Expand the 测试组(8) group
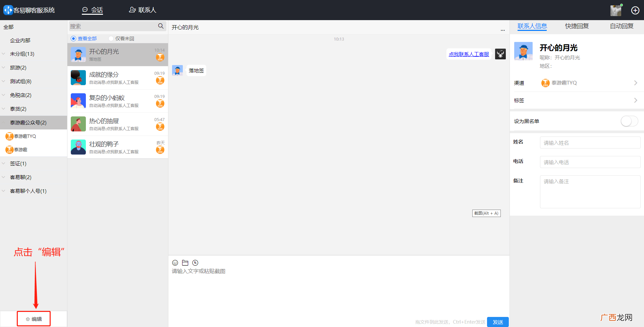This screenshot has height=327, width=644. (x=34, y=81)
